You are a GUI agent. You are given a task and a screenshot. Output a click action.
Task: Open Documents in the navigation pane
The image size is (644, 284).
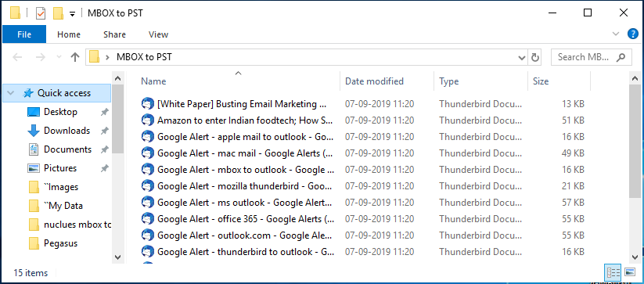click(68, 149)
